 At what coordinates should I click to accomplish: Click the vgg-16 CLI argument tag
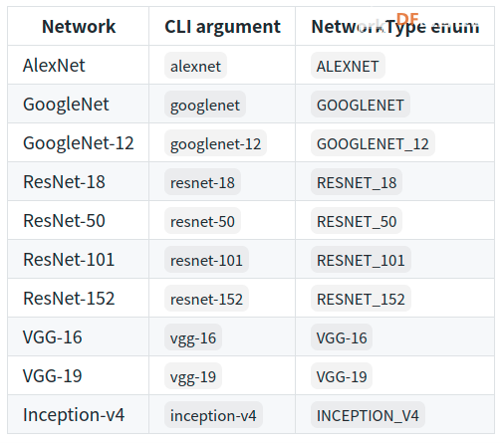[193, 337]
